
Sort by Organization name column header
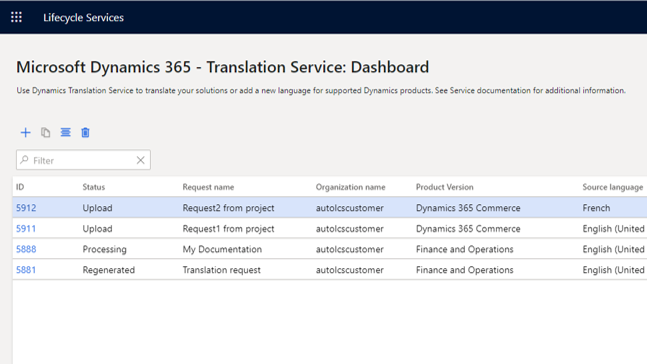(350, 187)
